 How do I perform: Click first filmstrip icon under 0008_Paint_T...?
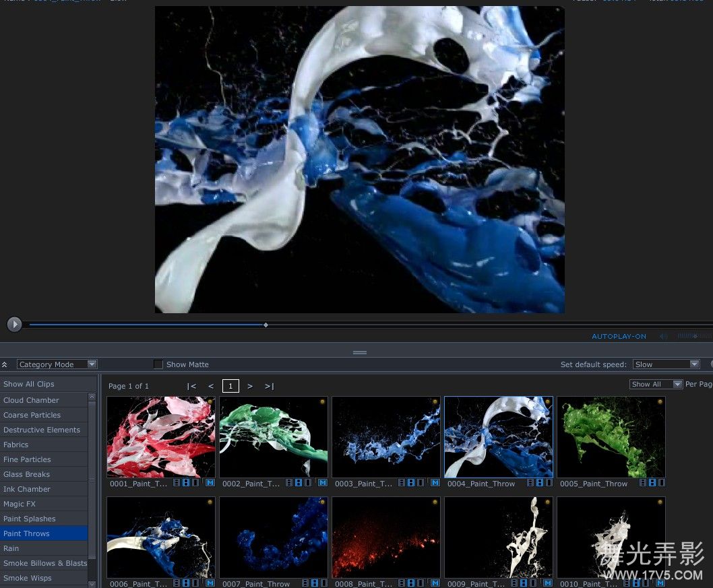[x=402, y=583]
